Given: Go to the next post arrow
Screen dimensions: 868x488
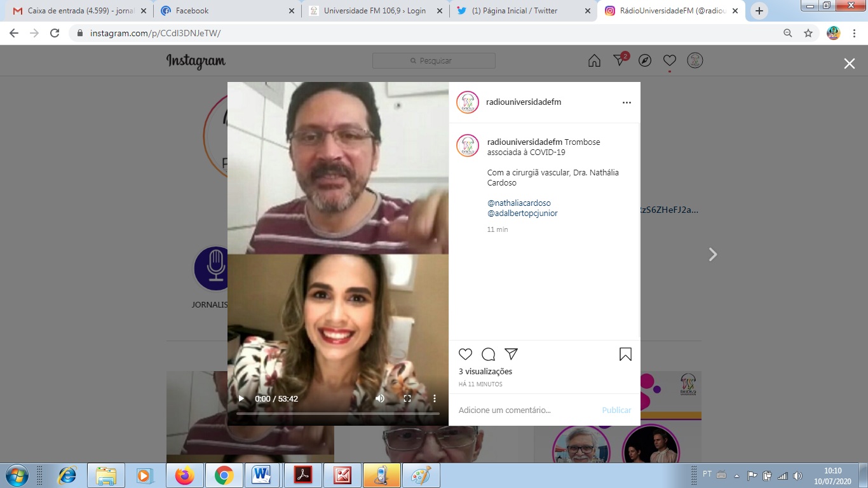Looking at the screenshot, I should point(713,254).
